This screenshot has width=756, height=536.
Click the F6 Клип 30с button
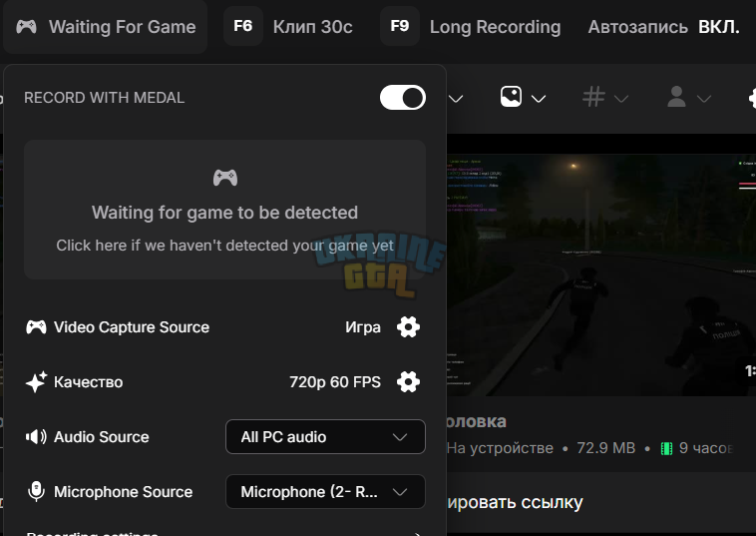point(288,27)
